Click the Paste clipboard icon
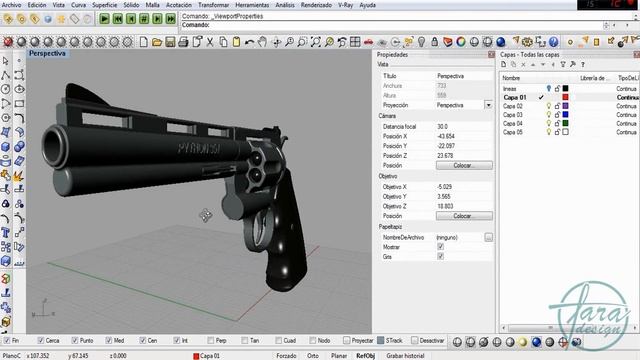The width and height of the screenshot is (640, 360). pyautogui.click(x=236, y=42)
